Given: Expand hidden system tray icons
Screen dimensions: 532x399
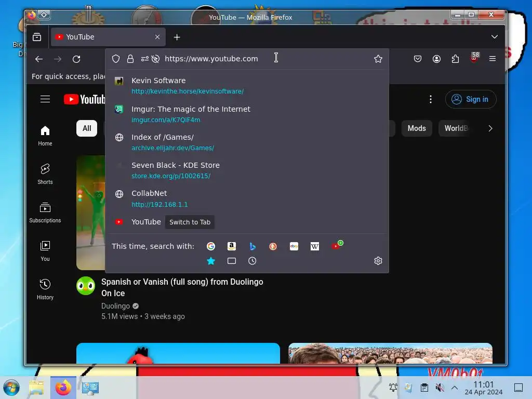Looking at the screenshot, I should click(x=454, y=388).
